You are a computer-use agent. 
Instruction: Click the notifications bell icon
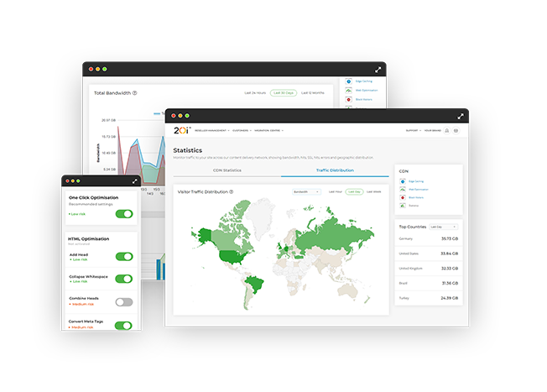tap(447, 131)
